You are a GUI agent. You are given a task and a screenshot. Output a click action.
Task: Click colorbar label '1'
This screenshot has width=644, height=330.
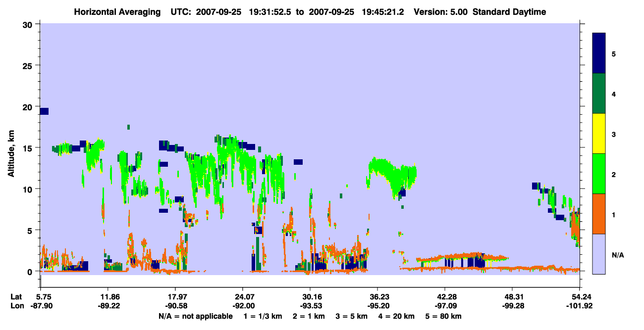click(x=613, y=214)
